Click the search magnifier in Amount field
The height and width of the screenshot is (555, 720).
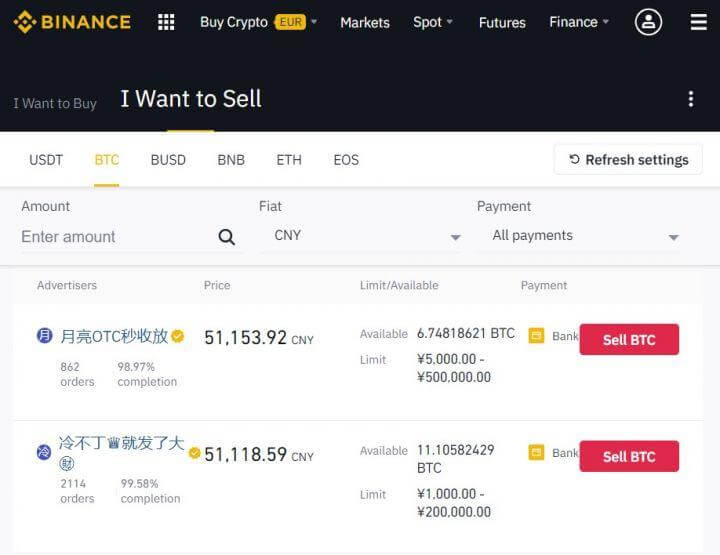(x=227, y=237)
